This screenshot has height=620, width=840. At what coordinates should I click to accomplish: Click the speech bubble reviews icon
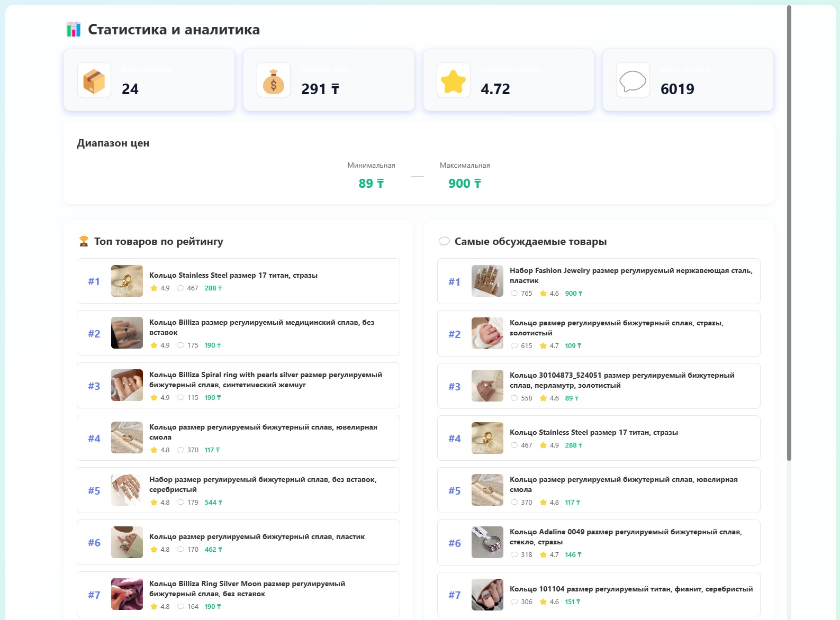(x=633, y=80)
